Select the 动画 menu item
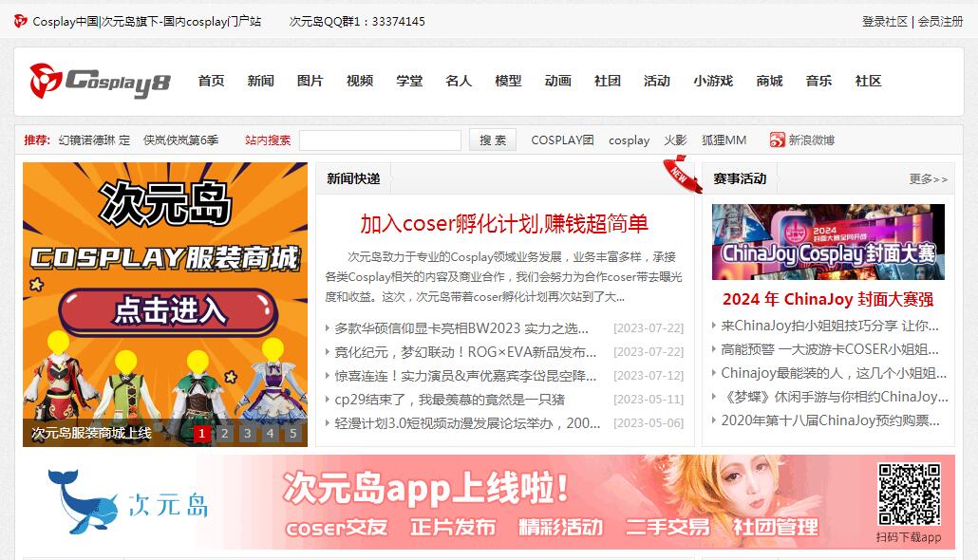 click(557, 81)
